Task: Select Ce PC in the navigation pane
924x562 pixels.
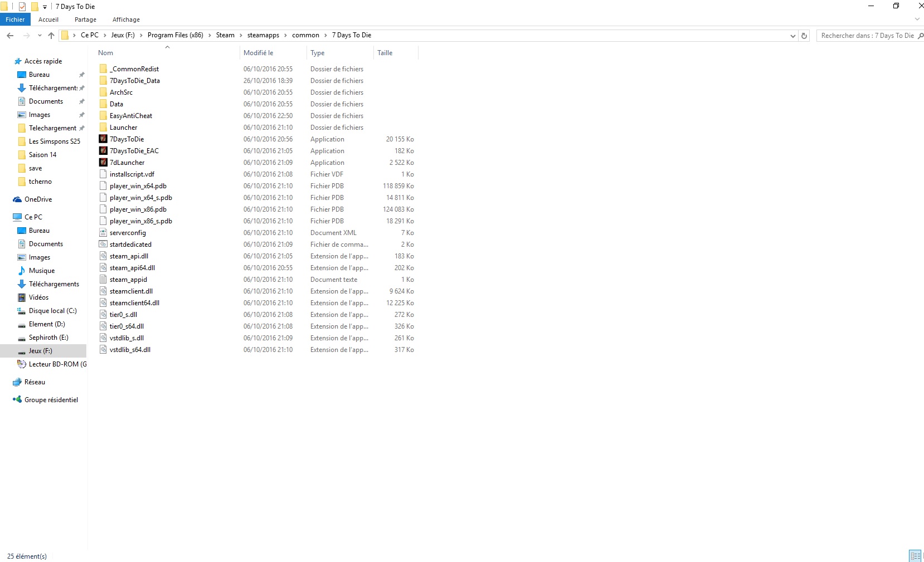Action: [33, 217]
